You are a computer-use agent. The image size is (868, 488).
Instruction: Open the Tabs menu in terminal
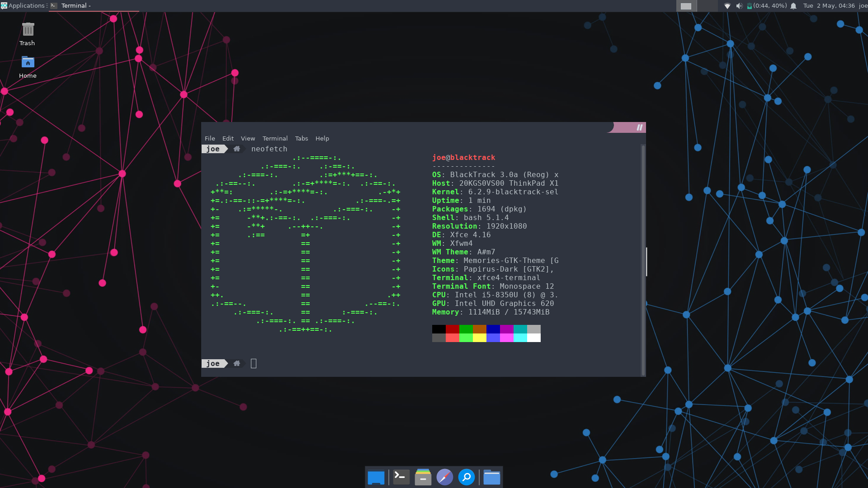tap(301, 138)
